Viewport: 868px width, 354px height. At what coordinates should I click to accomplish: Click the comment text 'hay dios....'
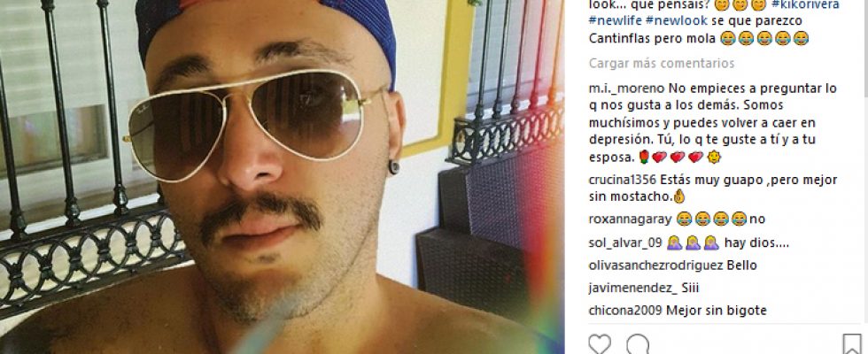pos(756,242)
